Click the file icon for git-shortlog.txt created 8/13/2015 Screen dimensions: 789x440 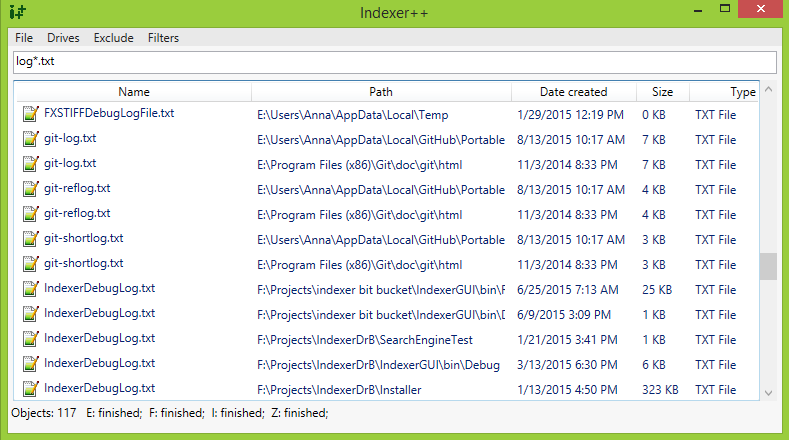click(31, 239)
